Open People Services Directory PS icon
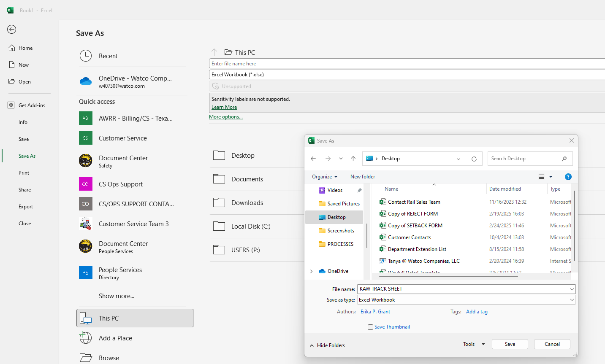Viewport: 605px width, 364px height. [x=86, y=272]
